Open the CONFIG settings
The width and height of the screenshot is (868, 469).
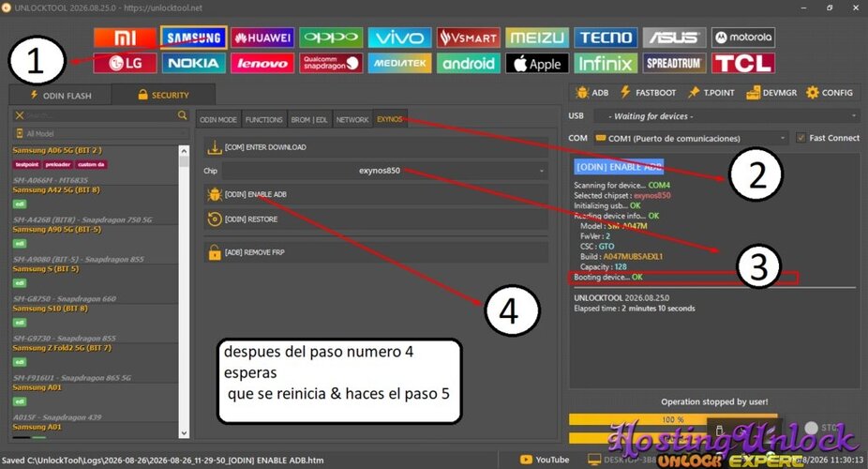830,93
